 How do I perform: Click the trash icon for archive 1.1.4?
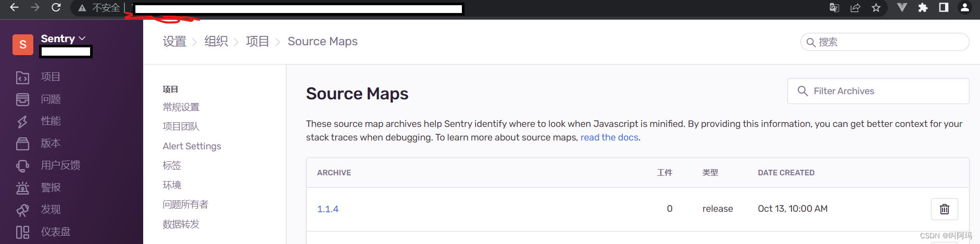tap(944, 209)
